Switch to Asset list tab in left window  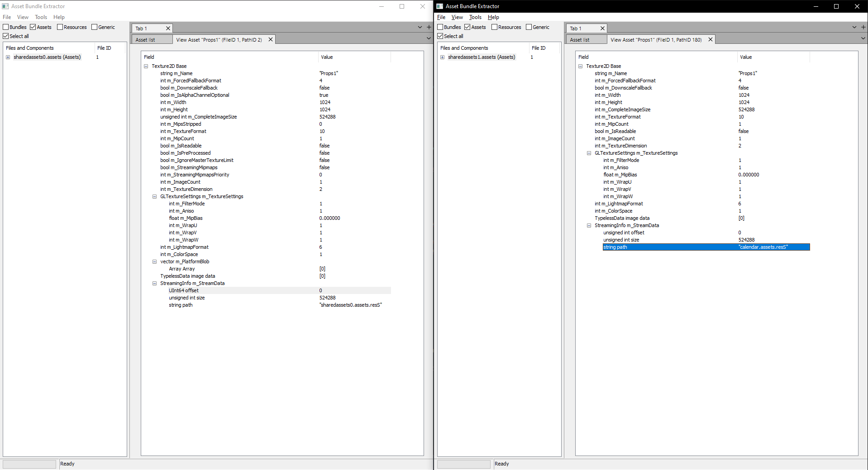[x=152, y=40]
